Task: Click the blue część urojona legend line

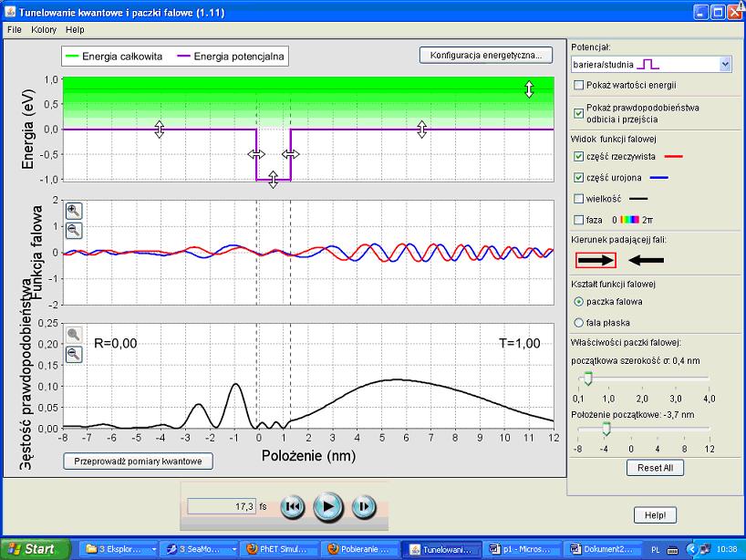Action: pyautogui.click(x=659, y=178)
